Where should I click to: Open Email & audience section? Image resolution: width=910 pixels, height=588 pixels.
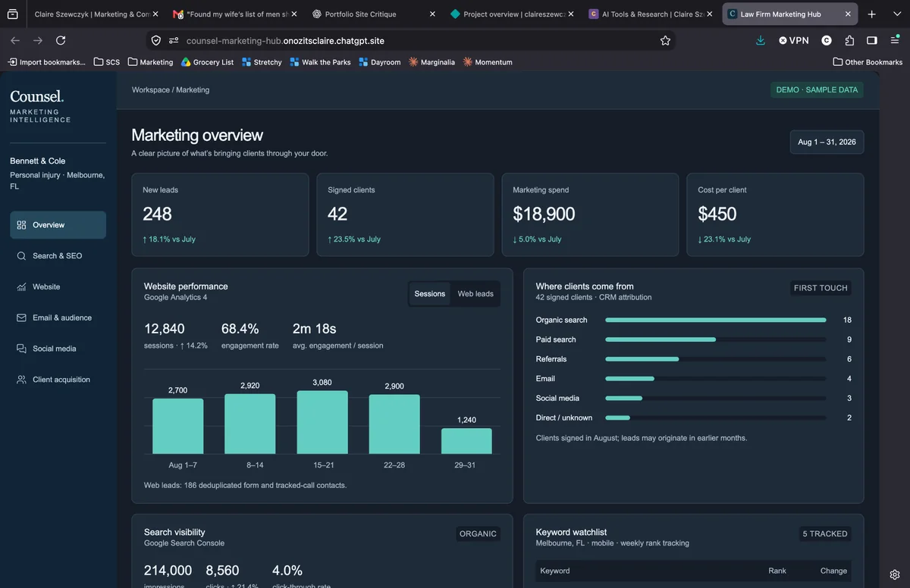tap(58, 318)
